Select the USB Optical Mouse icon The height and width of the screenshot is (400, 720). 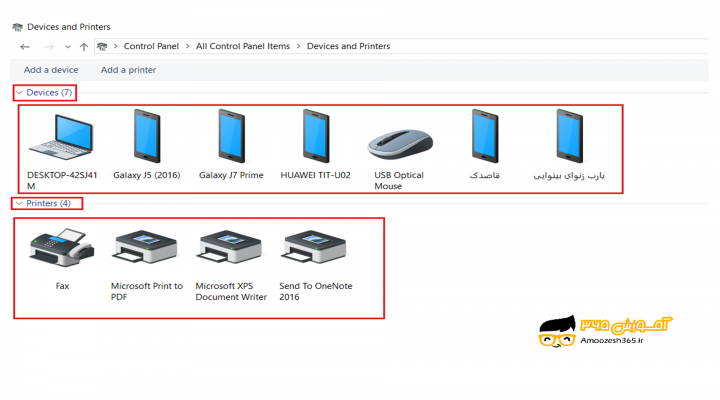[400, 144]
